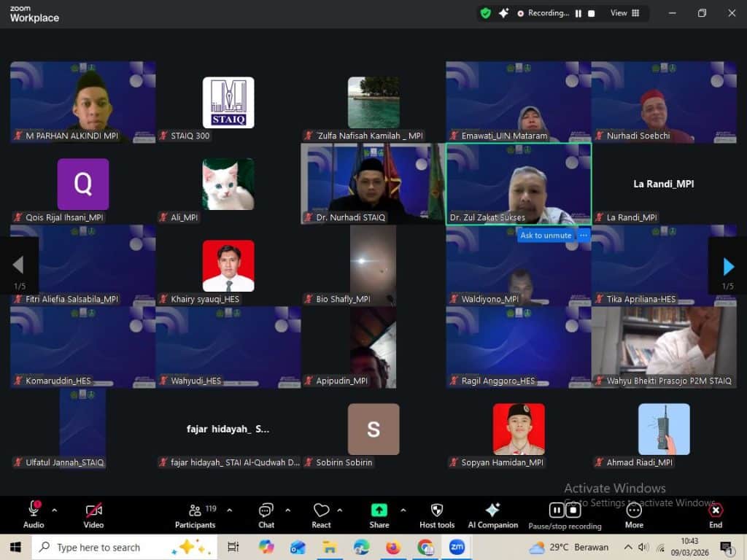Expand the Share options chevron
This screenshot has height=560, width=747.
point(403,510)
